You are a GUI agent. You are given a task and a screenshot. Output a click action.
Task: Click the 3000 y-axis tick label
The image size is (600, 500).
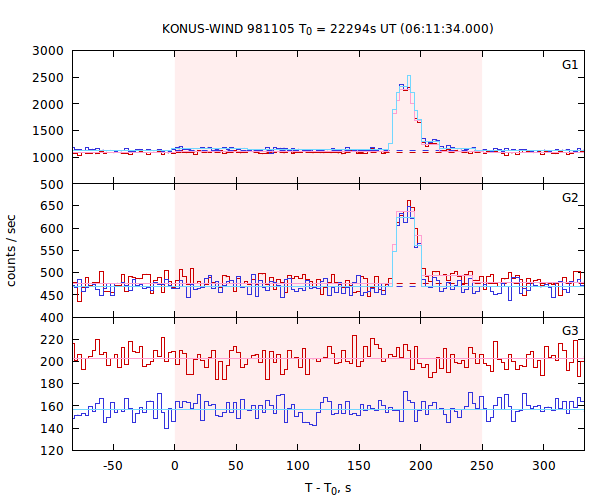(x=48, y=50)
